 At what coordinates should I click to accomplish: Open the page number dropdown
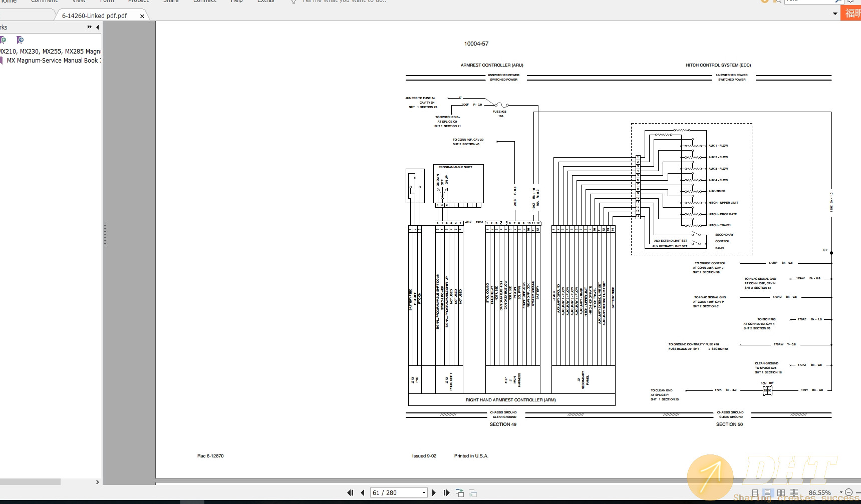click(424, 493)
